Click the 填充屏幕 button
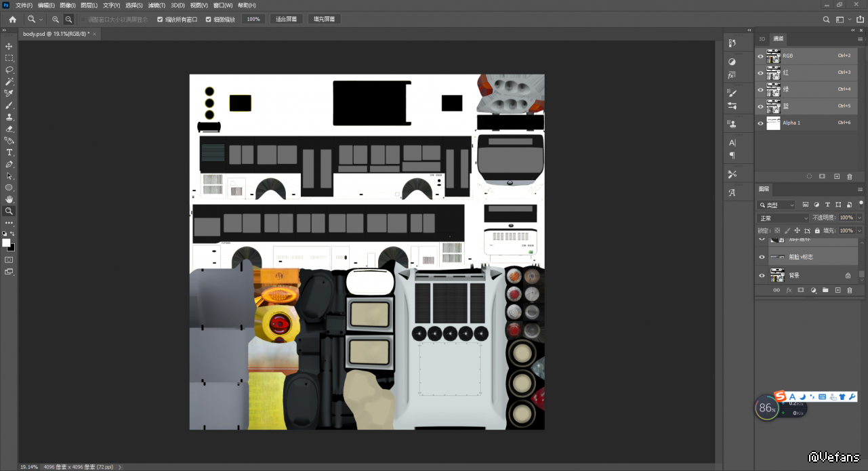 (324, 20)
